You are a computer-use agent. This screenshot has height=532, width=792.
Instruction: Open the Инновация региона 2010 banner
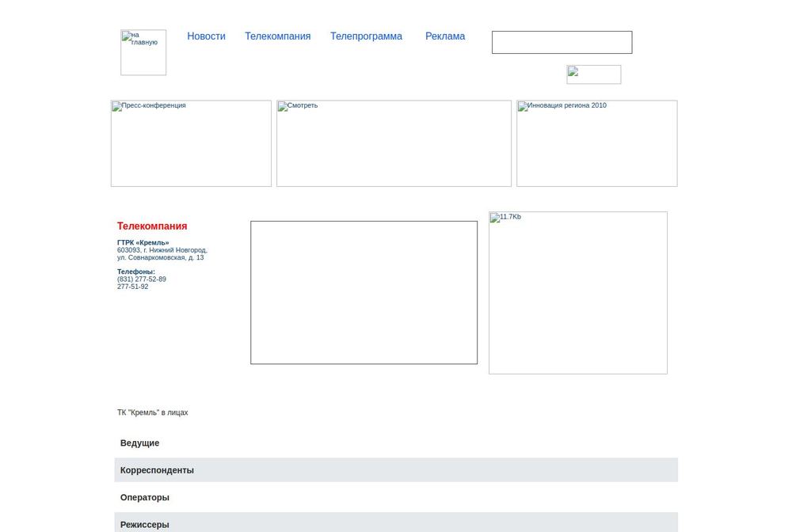(x=596, y=143)
